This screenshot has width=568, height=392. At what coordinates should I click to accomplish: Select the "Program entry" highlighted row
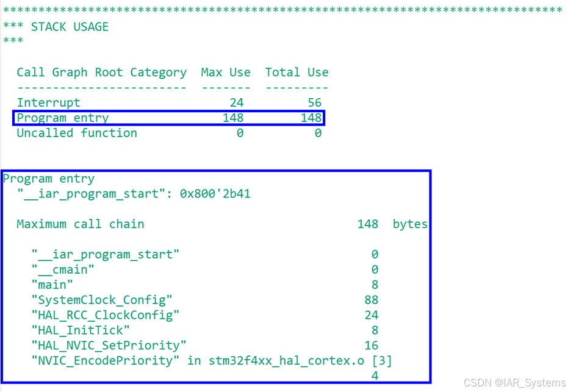(x=62, y=118)
